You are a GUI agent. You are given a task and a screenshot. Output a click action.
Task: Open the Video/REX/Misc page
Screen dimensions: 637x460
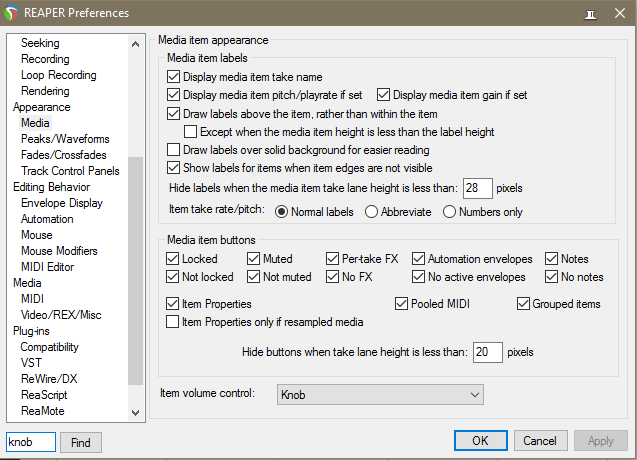(61, 315)
